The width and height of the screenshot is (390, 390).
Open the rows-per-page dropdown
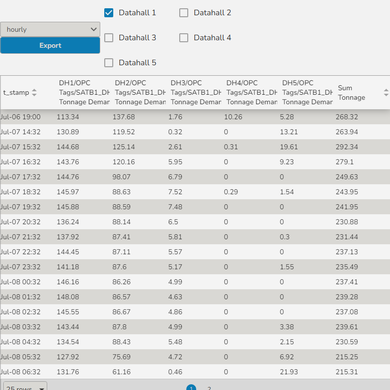(x=25, y=387)
